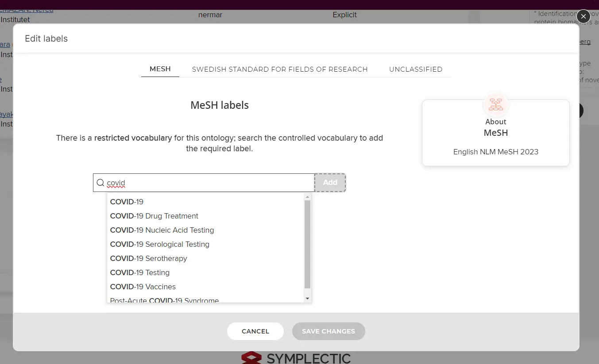Click the MeSH ontology hierarchy icon

[495, 105]
